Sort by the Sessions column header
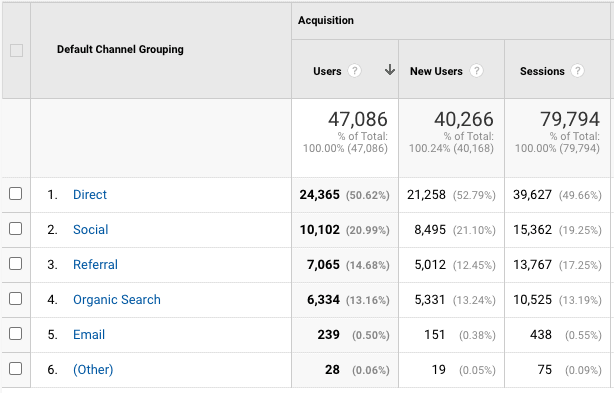Screen dimensions: 614x393 542,71
